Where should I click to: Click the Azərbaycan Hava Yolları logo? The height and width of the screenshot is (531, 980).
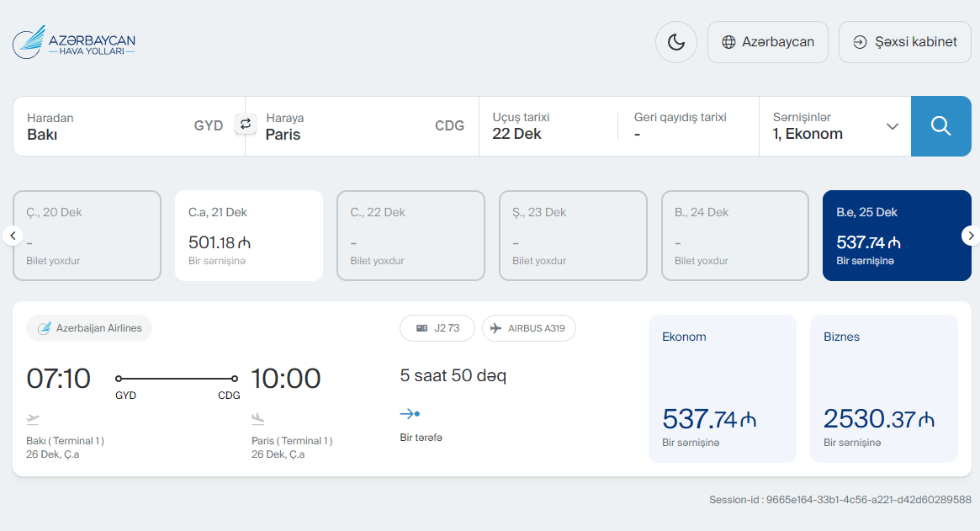click(74, 42)
